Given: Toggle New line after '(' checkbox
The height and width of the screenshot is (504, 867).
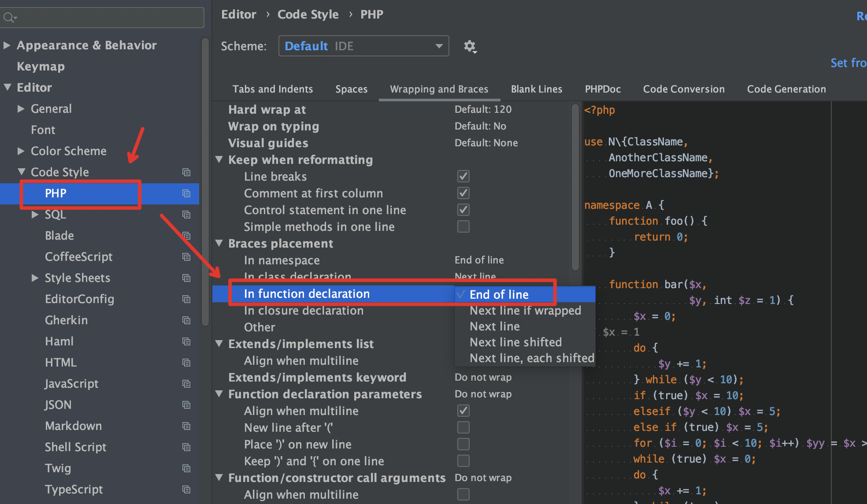Looking at the screenshot, I should [463, 428].
